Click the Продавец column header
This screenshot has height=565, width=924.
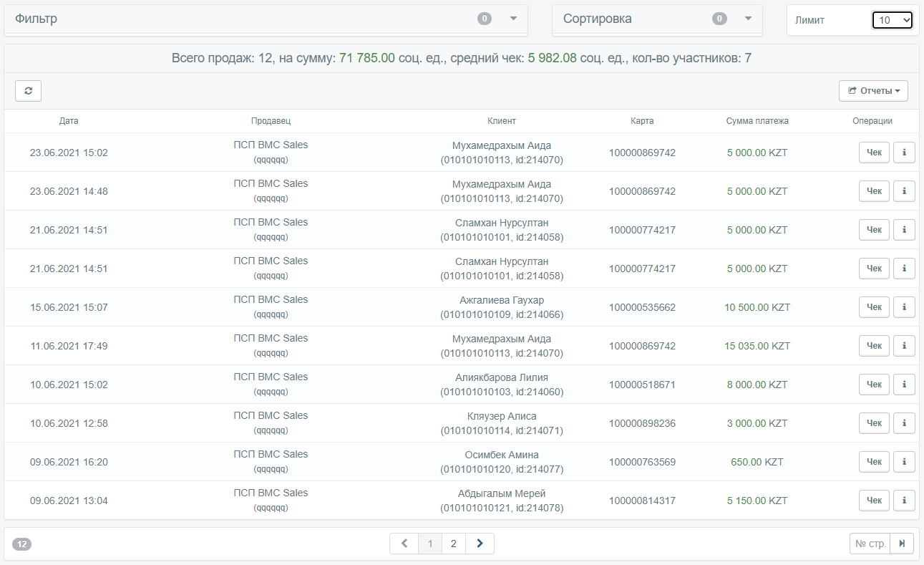click(x=271, y=121)
